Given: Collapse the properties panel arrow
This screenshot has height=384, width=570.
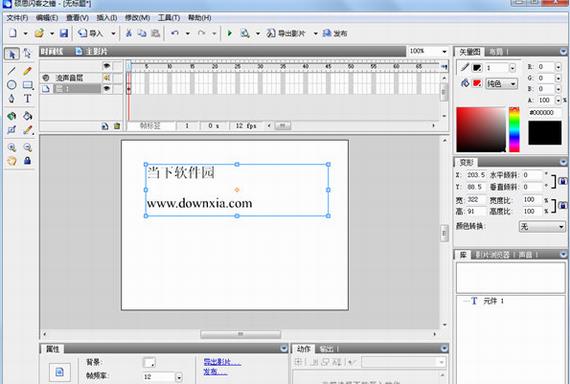Looking at the screenshot, I should click(284, 348).
